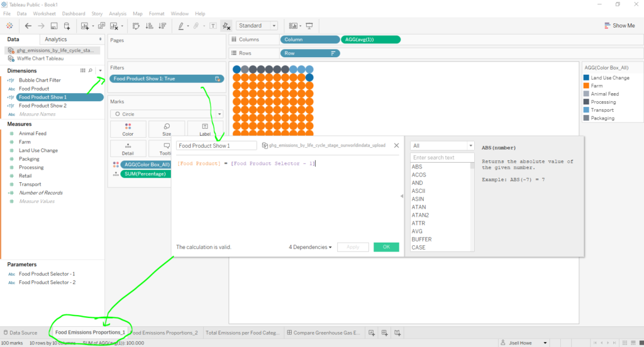Switch to the Analytics tab
Viewport: 644px width, 347px height.
click(x=56, y=40)
